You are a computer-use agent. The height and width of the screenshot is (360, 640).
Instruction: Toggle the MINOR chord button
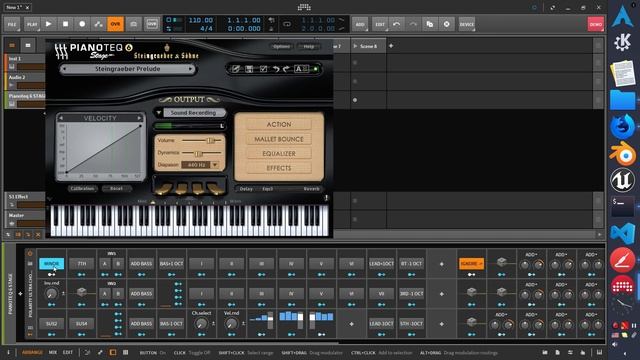tap(51, 264)
